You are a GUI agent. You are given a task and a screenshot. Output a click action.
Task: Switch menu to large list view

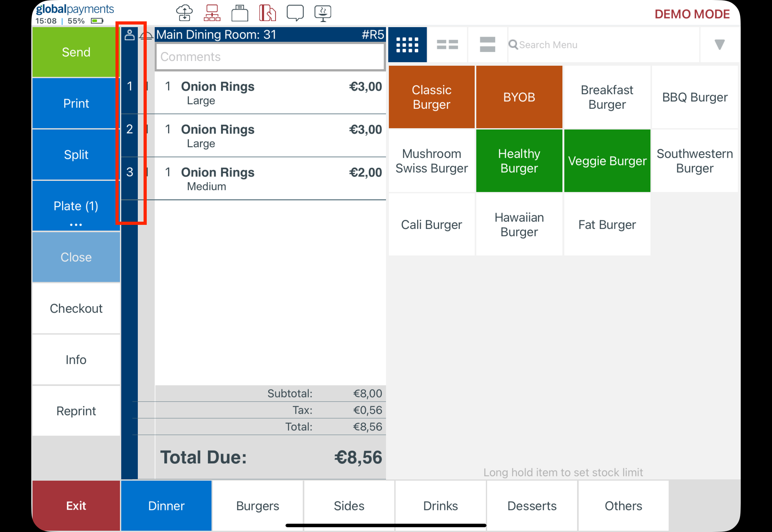pos(487,45)
